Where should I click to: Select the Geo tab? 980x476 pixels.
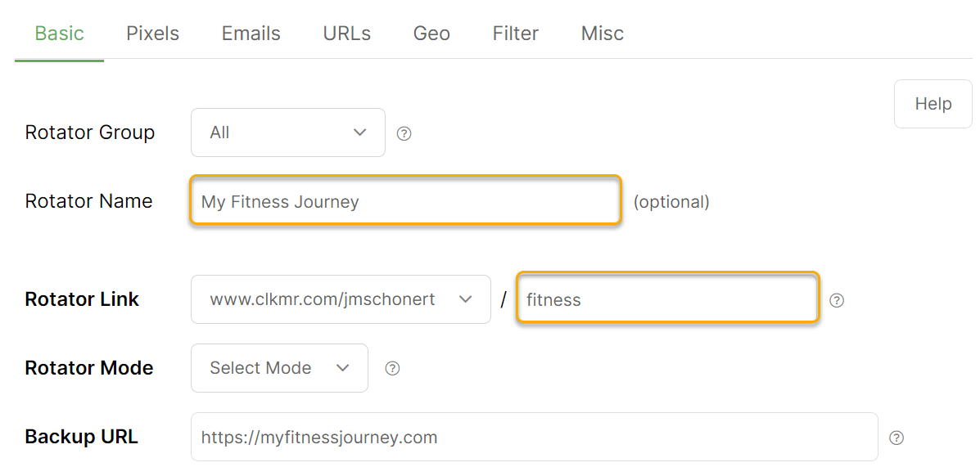[431, 33]
